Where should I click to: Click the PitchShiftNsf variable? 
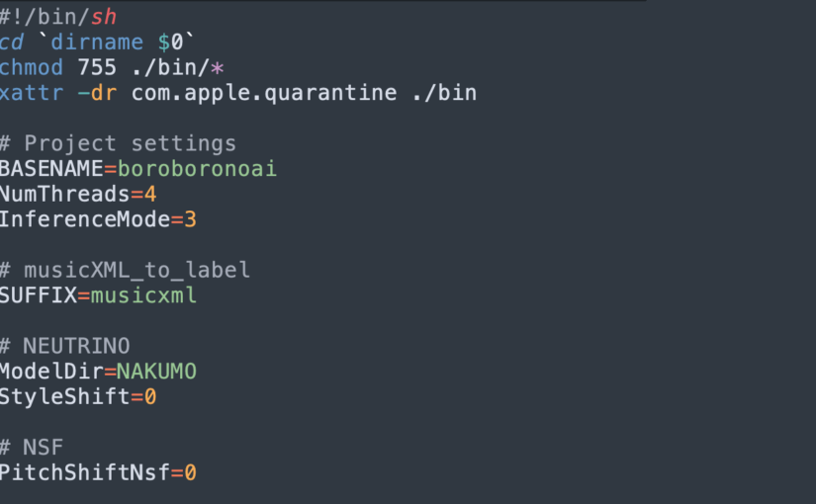(84, 473)
